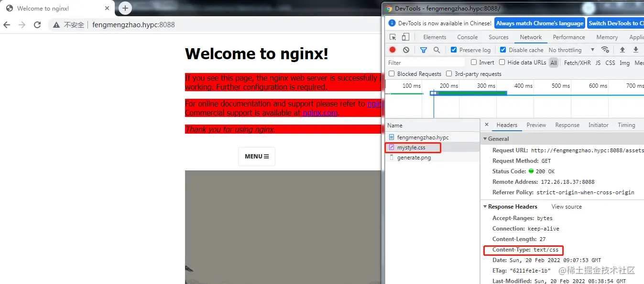The height and width of the screenshot is (284, 644).
Task: Click the stylesheet icon beside mystyle.css
Action: point(392,147)
